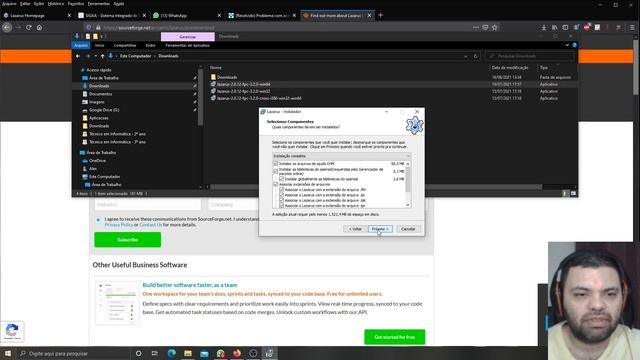The image size is (640, 360).
Task: Click the green Subscribe button
Action: [x=127, y=240]
